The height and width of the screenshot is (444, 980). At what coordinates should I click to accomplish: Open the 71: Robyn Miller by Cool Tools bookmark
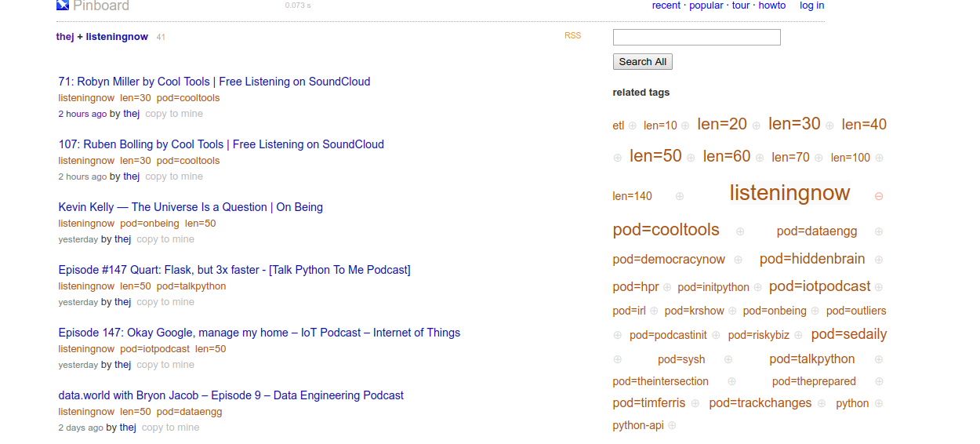[214, 82]
